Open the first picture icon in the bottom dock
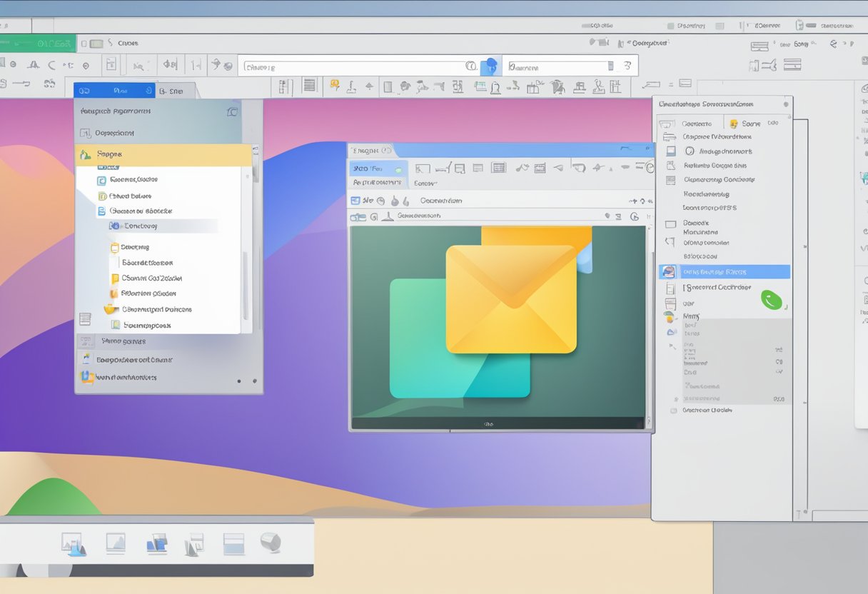The width and height of the screenshot is (868, 594). tap(74, 544)
